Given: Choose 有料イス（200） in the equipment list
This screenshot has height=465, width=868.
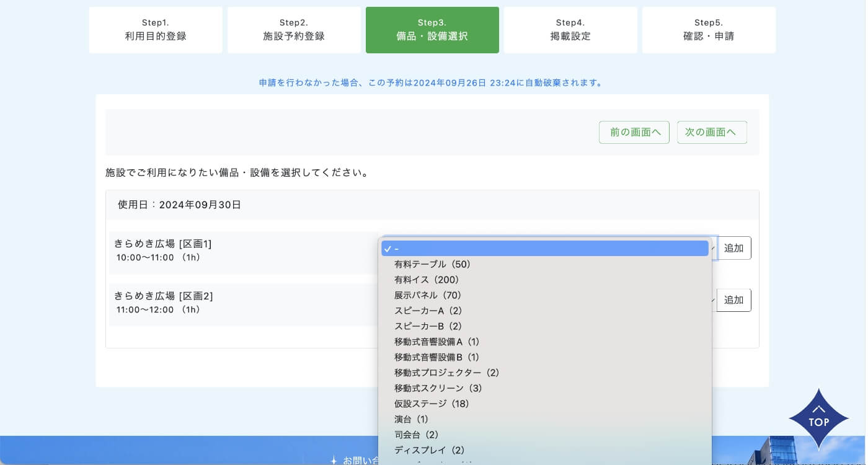Looking at the screenshot, I should pos(427,280).
